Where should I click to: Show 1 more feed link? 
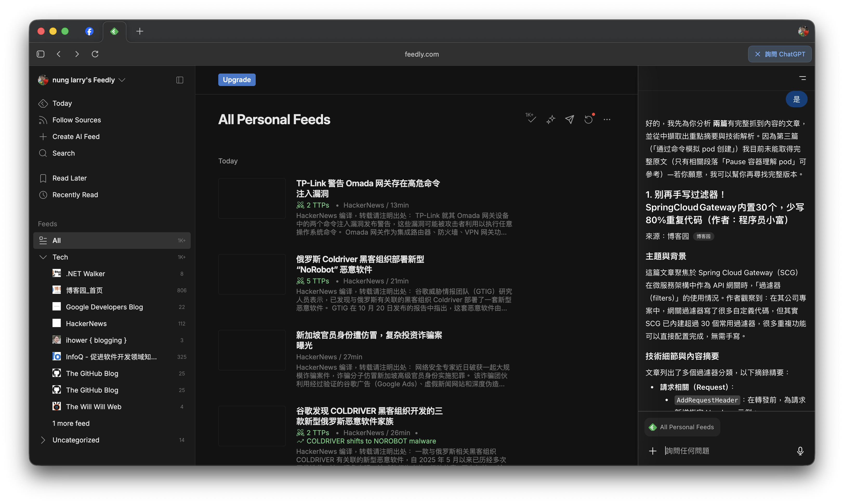71,423
